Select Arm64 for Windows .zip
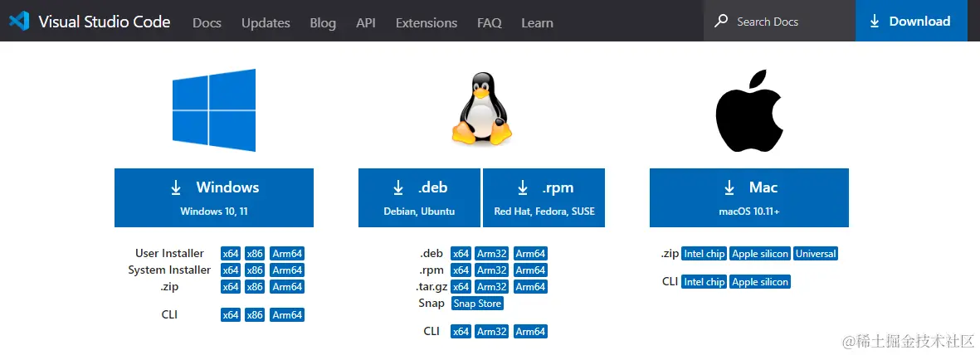This screenshot has width=980, height=355. point(287,287)
